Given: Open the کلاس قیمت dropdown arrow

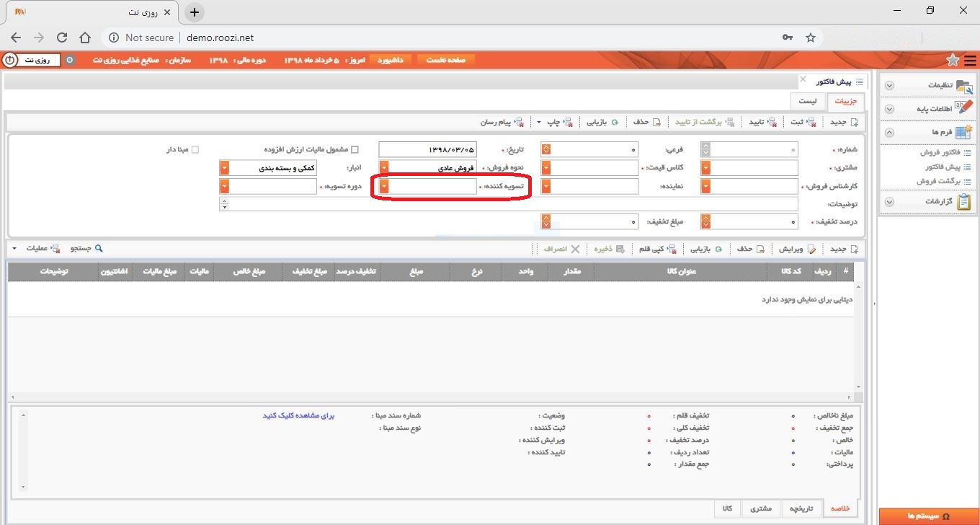Looking at the screenshot, I should tap(546, 168).
